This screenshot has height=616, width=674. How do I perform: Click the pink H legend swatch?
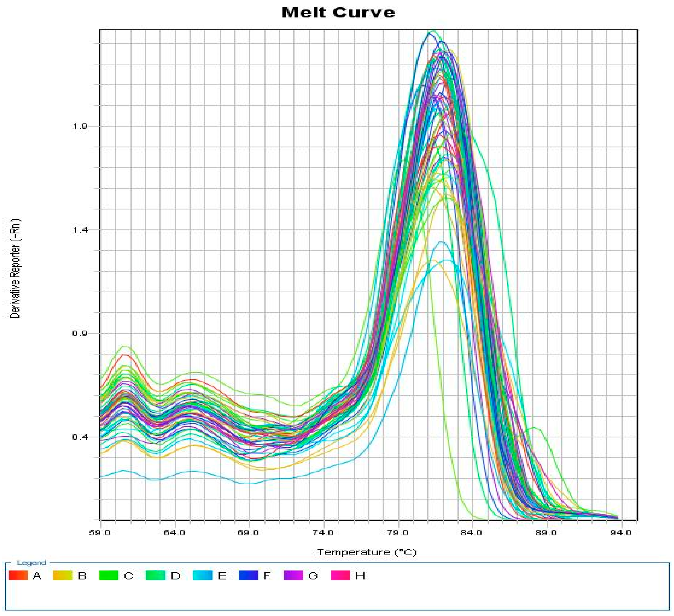tap(340, 575)
